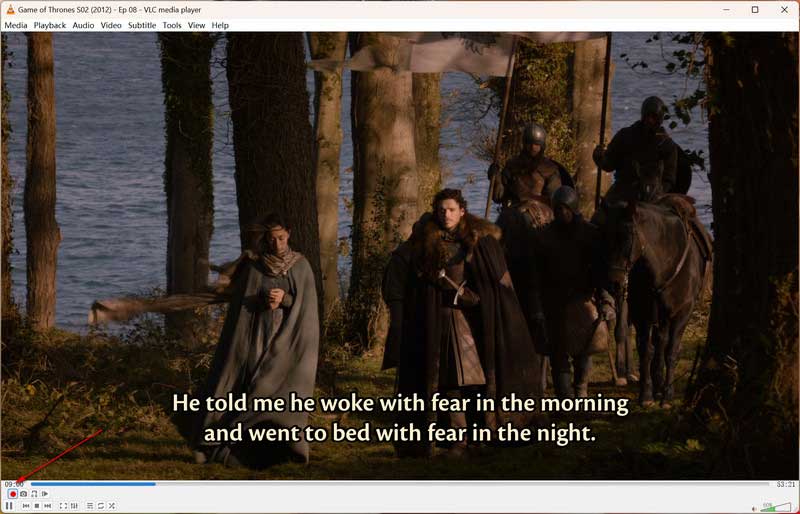Open the Playback menu
The width and height of the screenshot is (800, 514).
pos(50,25)
